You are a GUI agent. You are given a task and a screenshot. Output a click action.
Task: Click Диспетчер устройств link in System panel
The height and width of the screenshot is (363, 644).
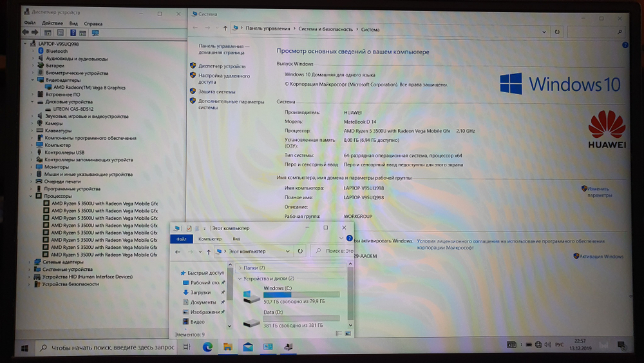click(222, 66)
